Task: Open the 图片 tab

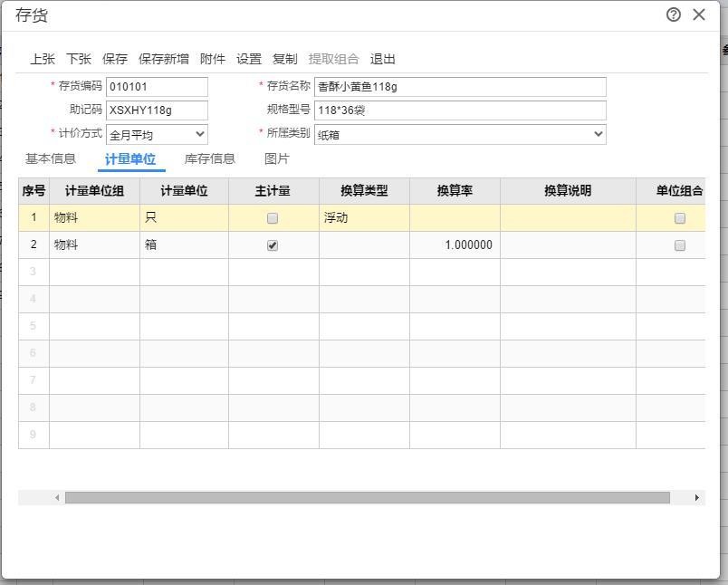Action: [x=277, y=158]
